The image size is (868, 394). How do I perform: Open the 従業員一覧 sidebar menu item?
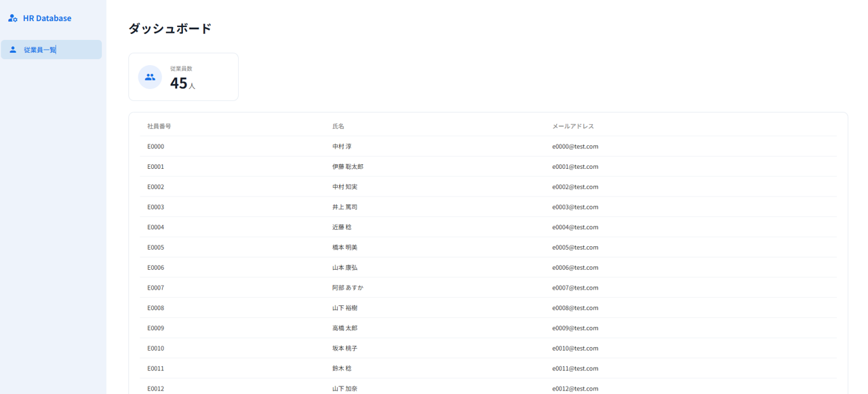(52, 50)
